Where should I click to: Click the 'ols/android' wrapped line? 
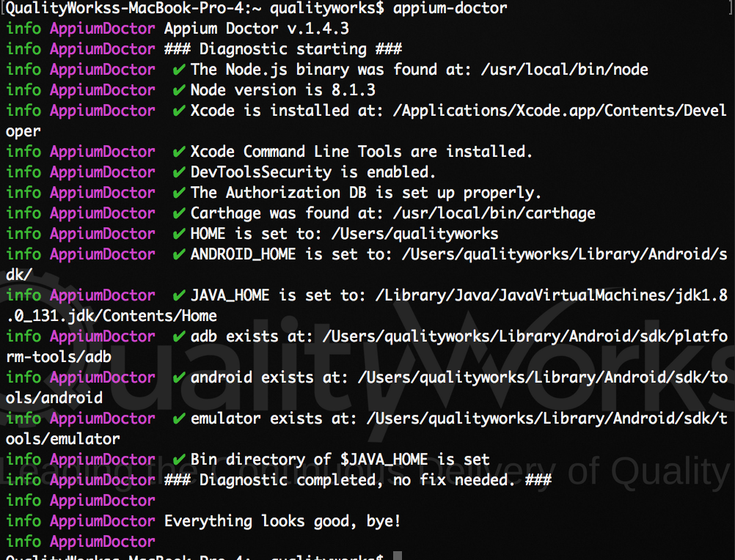[x=54, y=398]
